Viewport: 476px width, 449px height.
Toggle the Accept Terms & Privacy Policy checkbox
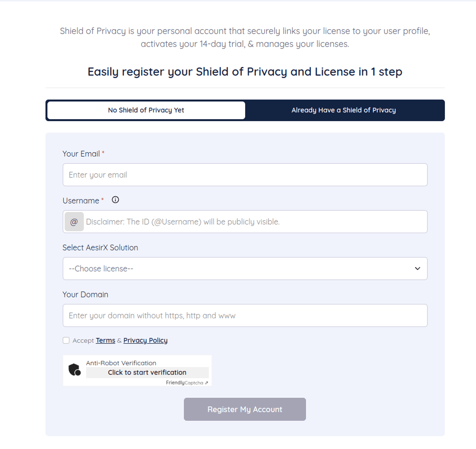point(66,340)
